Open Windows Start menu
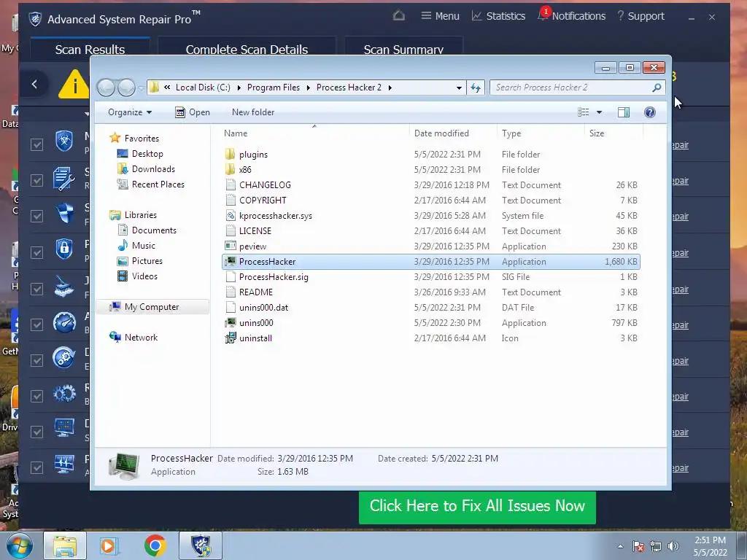Image resolution: width=747 pixels, height=560 pixels. pos(19,545)
